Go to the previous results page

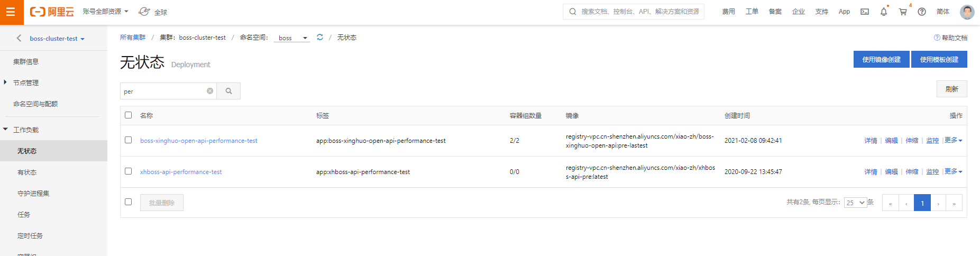[x=906, y=203]
